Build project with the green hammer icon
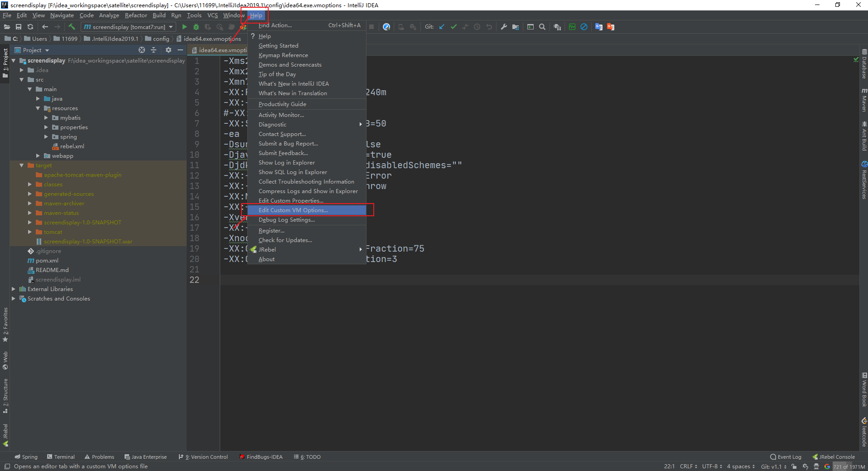The height and width of the screenshot is (471, 868). point(72,27)
